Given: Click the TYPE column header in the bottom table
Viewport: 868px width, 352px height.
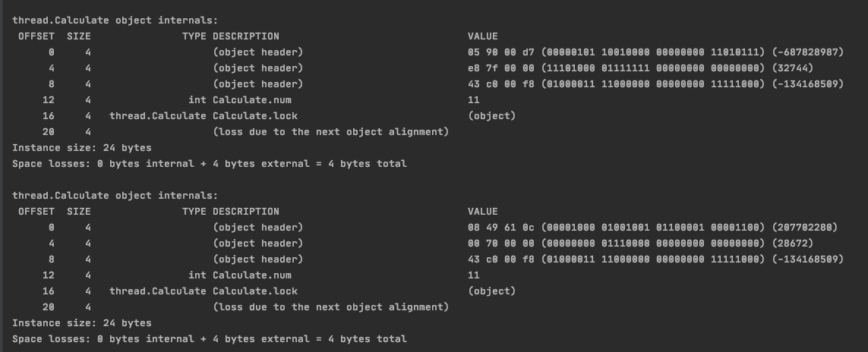Looking at the screenshot, I should coord(194,212).
